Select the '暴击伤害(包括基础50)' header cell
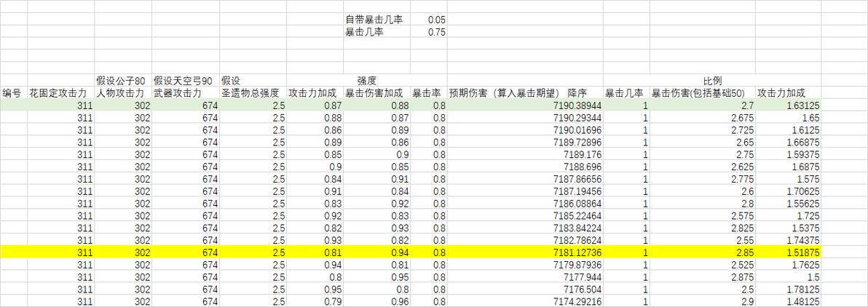 [703, 92]
